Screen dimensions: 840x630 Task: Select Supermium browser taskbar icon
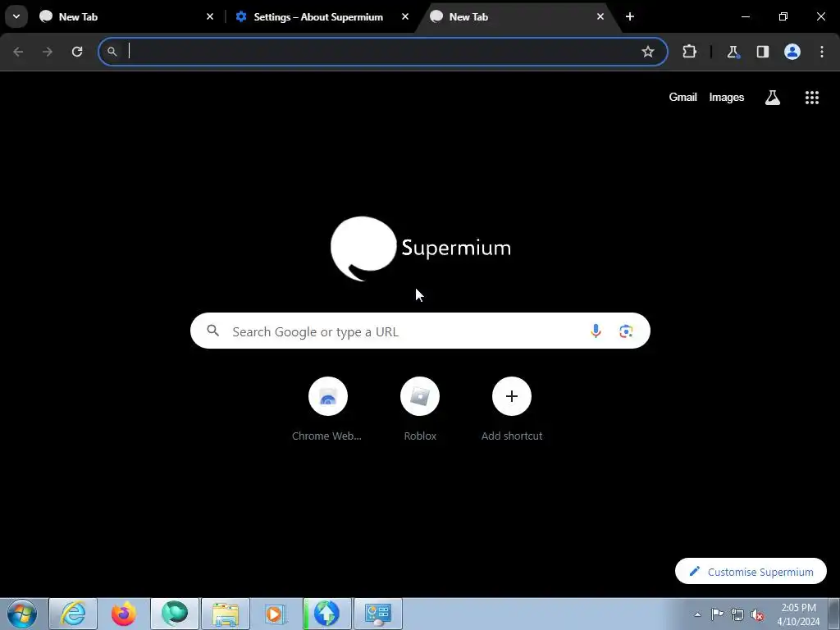click(x=175, y=614)
